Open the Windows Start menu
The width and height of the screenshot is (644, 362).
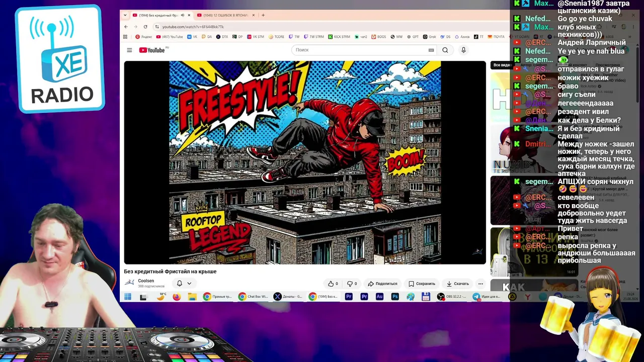[128, 297]
